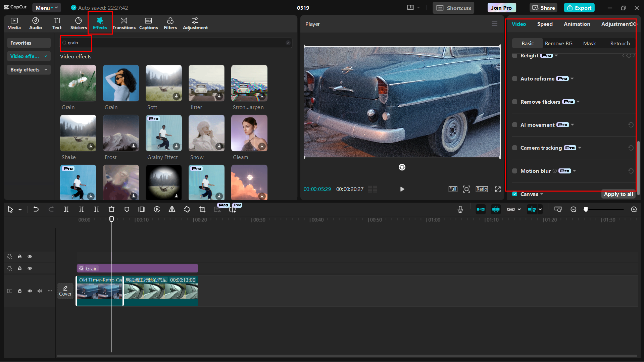Viewport: 644px width, 362px height.
Task: Toggle Motion blur on
Action: click(514, 171)
